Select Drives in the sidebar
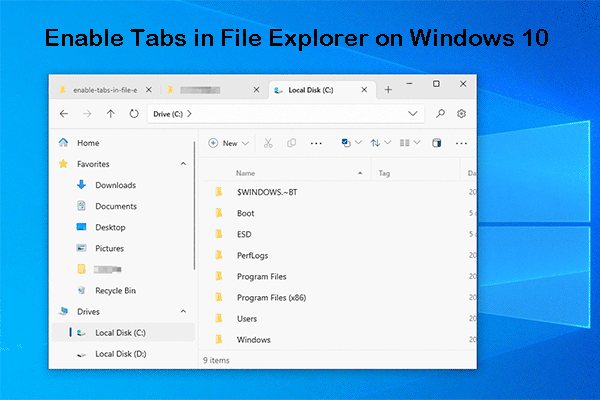Image resolution: width=600 pixels, height=400 pixels. (88, 312)
